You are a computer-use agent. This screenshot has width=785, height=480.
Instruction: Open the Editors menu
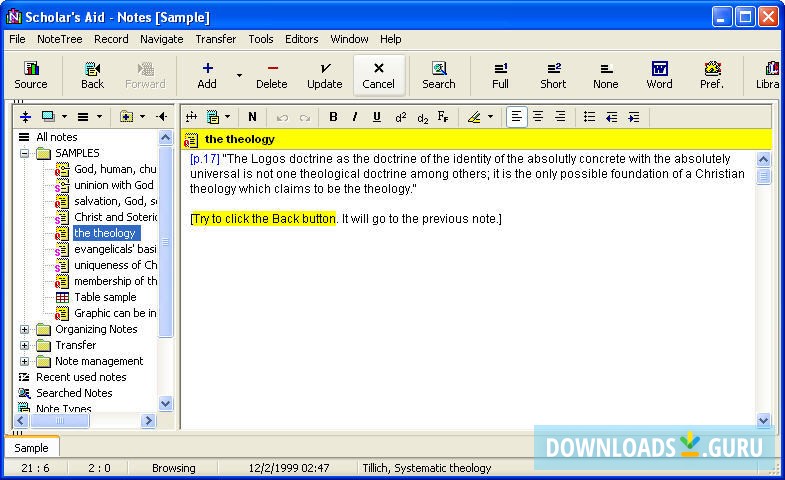pos(301,39)
